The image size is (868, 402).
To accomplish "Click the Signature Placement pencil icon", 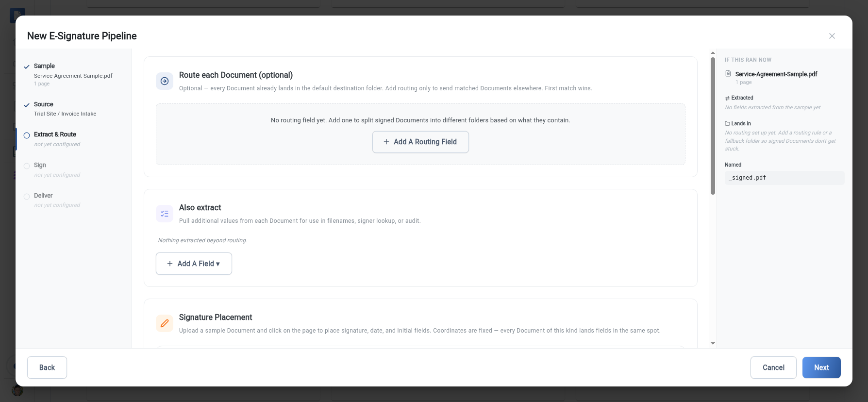I will point(165,323).
